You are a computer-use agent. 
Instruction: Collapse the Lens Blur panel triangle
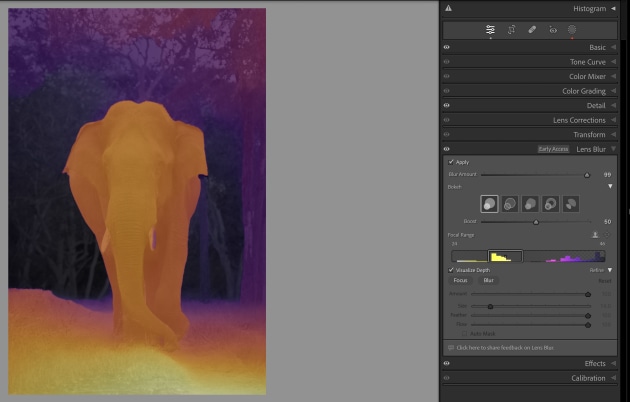pos(613,149)
